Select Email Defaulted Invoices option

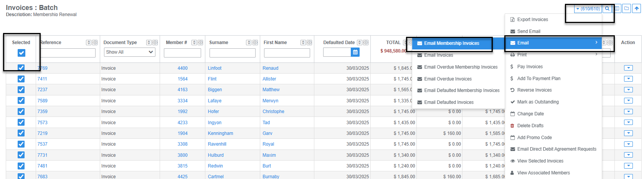(458, 102)
